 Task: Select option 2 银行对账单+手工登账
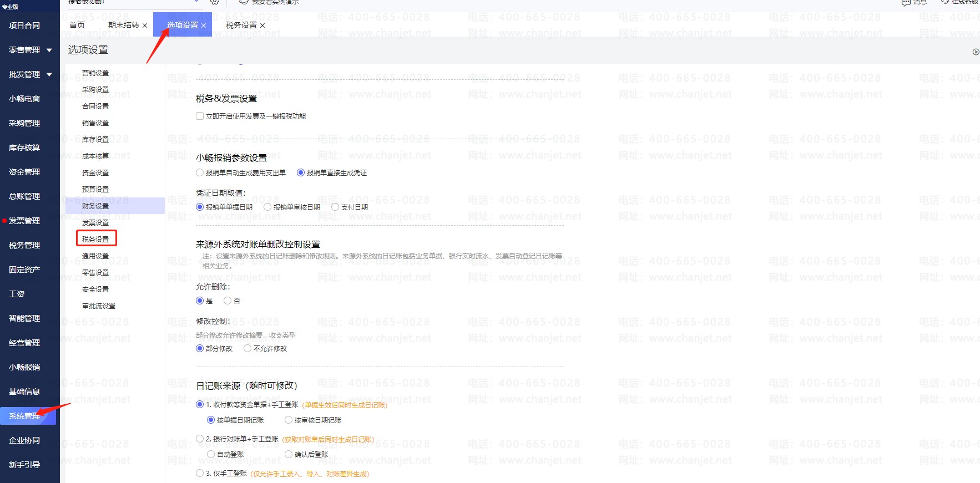pyautogui.click(x=200, y=439)
